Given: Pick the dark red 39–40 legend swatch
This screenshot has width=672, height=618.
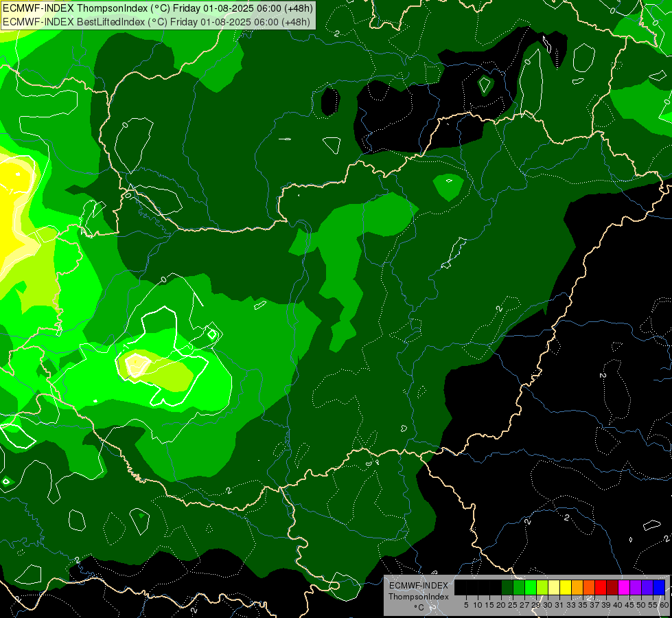Looking at the screenshot, I should coord(612,588).
